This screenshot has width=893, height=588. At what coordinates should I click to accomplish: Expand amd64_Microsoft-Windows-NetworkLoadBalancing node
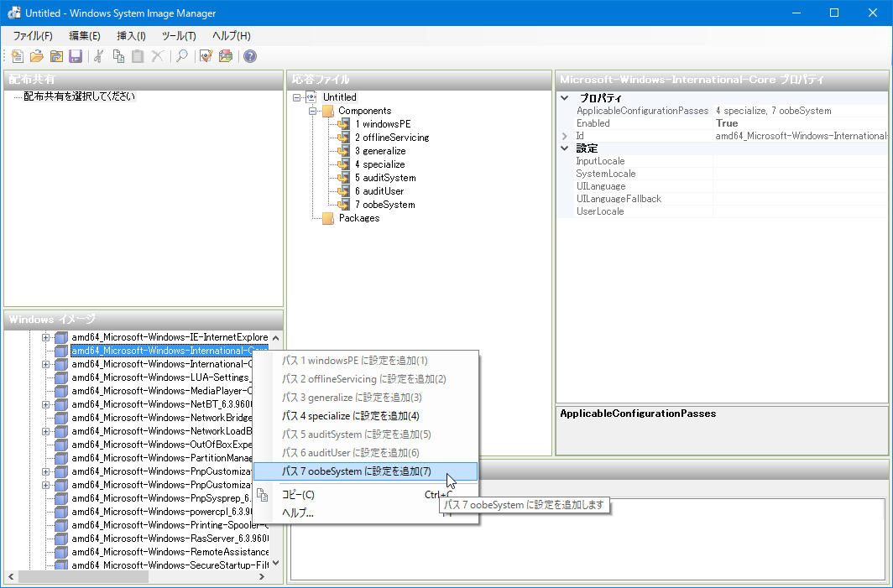point(45,431)
